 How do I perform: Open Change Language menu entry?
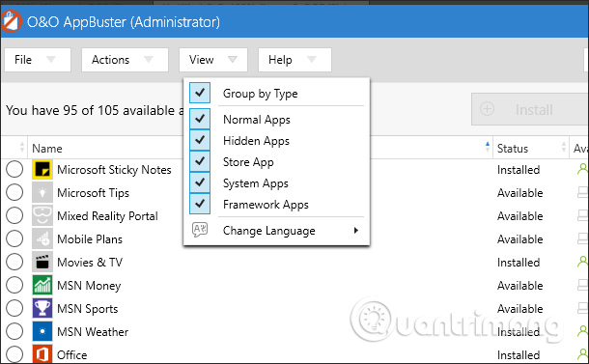pos(276,230)
